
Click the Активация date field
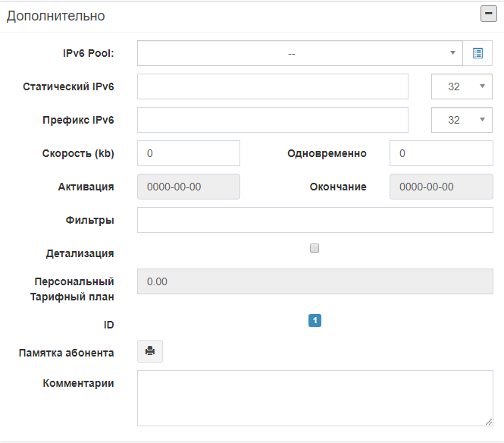[x=189, y=187]
